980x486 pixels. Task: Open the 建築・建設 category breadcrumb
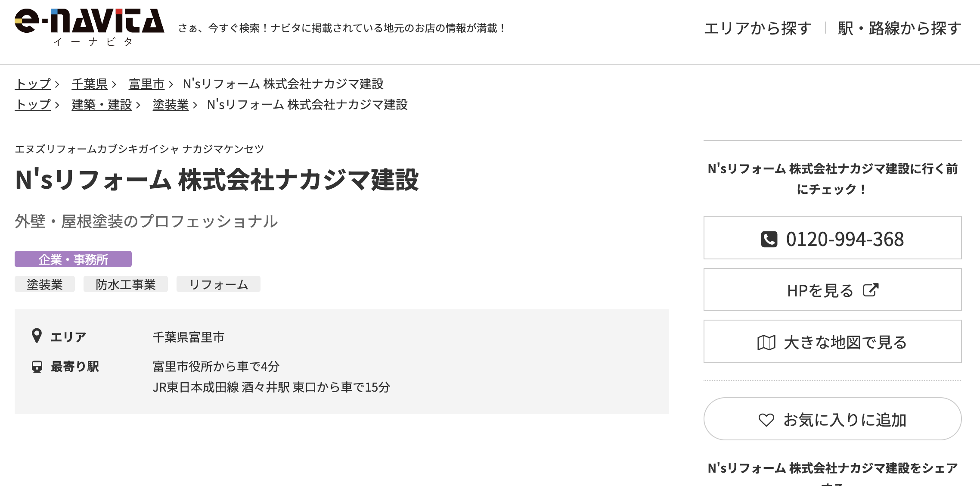pos(102,104)
